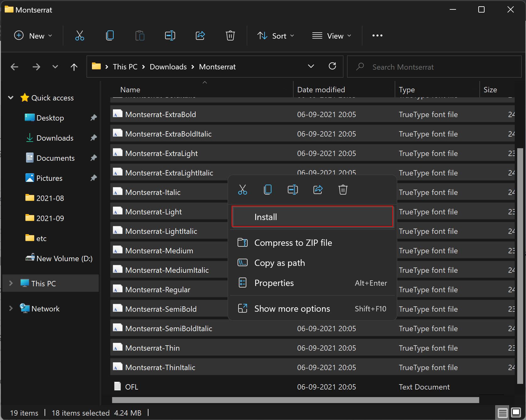This screenshot has width=526, height=420.
Task: Select the Montserrat-Regular file
Action: pos(169,289)
